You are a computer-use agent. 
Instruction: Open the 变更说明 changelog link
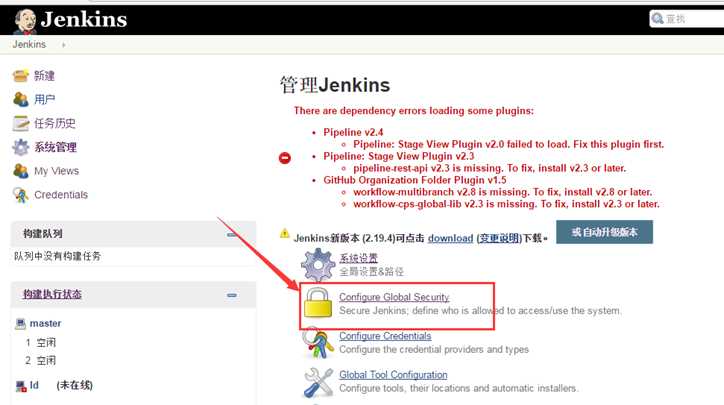[x=500, y=238]
